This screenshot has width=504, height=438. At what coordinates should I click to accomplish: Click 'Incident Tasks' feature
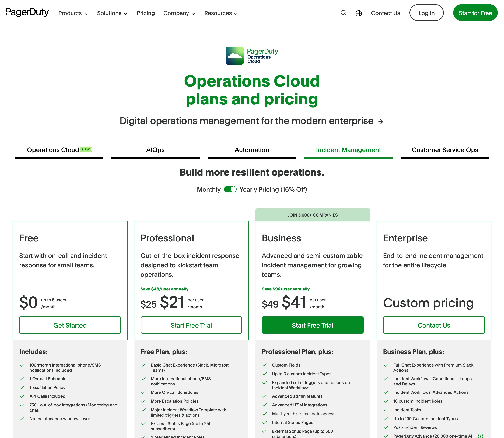[x=407, y=410]
